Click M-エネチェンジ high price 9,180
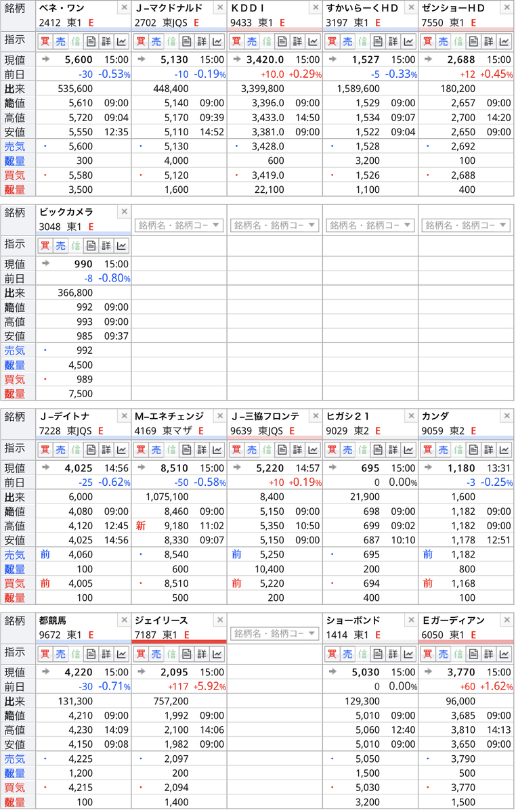 (x=175, y=525)
